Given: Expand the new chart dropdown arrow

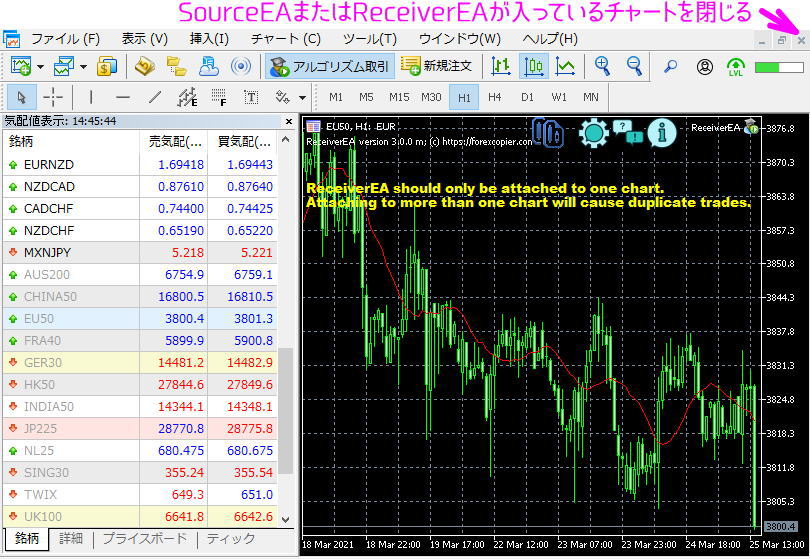Looking at the screenshot, I should [x=40, y=67].
